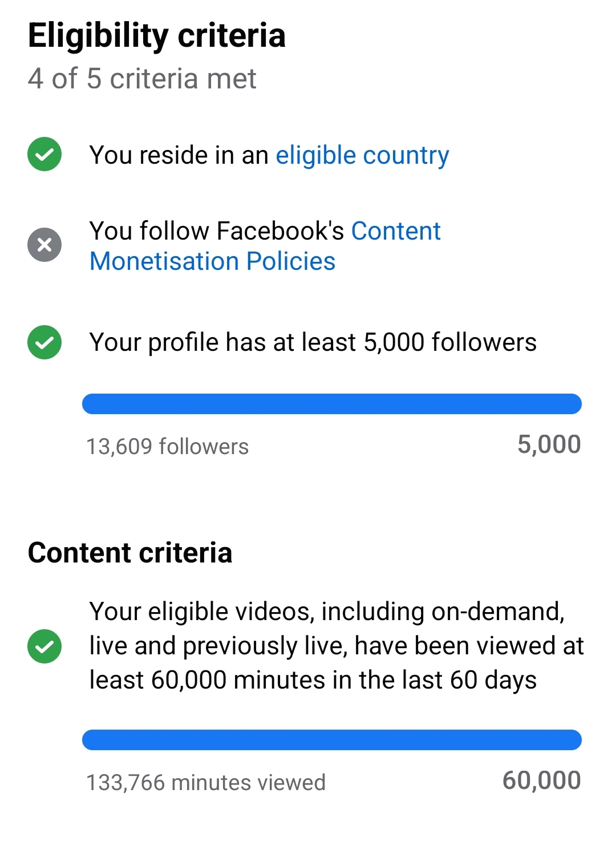616x854 pixels.
Task: Click the 'Content criteria' heading
Action: (x=130, y=553)
